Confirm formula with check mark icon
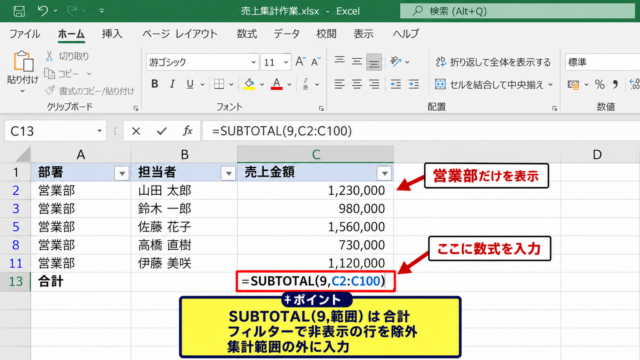 (162, 131)
